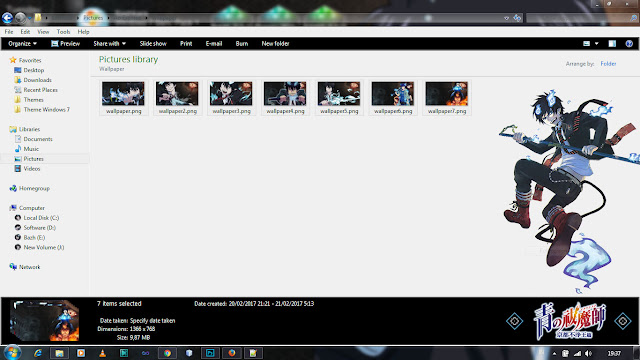Go back with the blue Back arrow
This screenshot has width=640, height=360.
point(7,18)
